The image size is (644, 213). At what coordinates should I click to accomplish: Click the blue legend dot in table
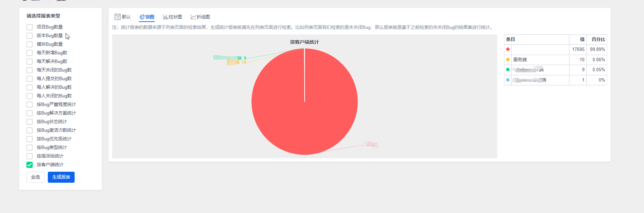tap(508, 80)
